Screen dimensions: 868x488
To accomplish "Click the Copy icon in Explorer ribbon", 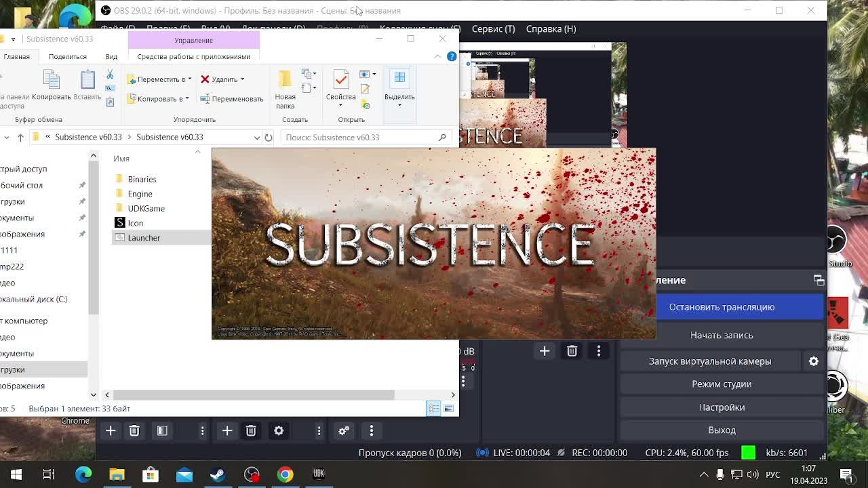I will [52, 85].
